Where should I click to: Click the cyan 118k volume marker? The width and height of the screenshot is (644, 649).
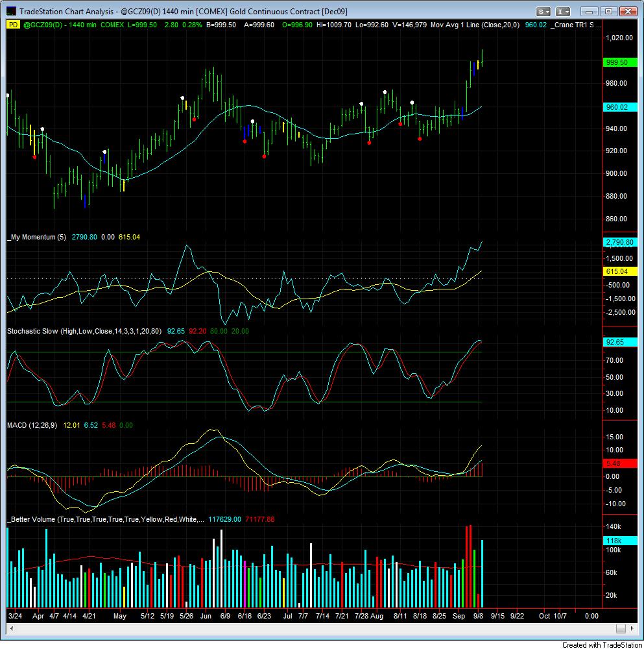pos(620,541)
